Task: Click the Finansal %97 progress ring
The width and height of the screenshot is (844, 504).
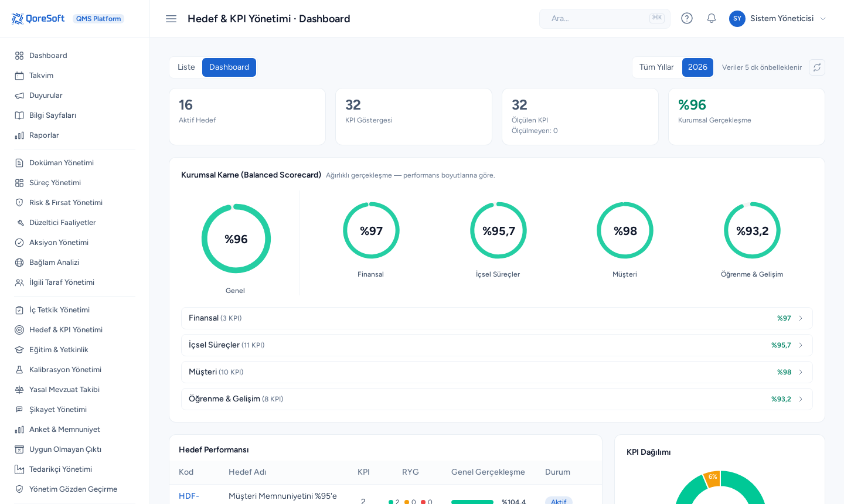Action: [371, 230]
